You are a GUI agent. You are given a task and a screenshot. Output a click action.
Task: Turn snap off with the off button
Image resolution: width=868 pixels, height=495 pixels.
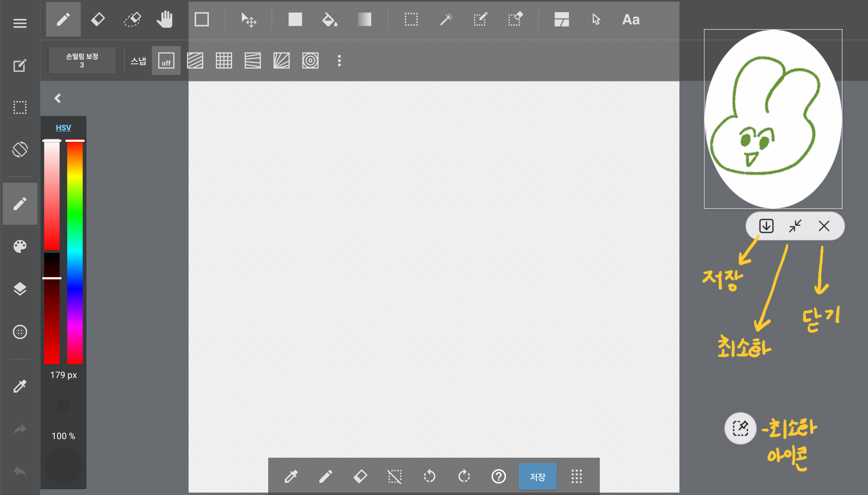point(166,61)
